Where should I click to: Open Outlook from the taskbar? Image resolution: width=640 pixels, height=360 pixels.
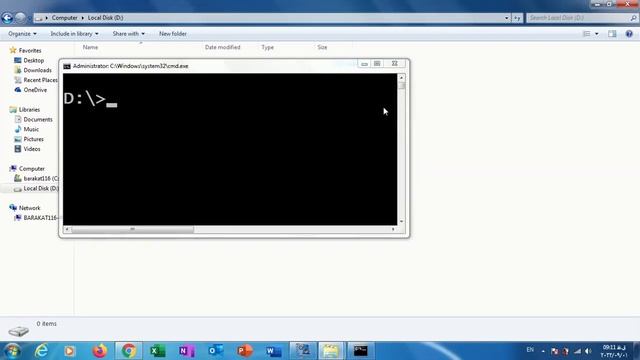click(216, 351)
